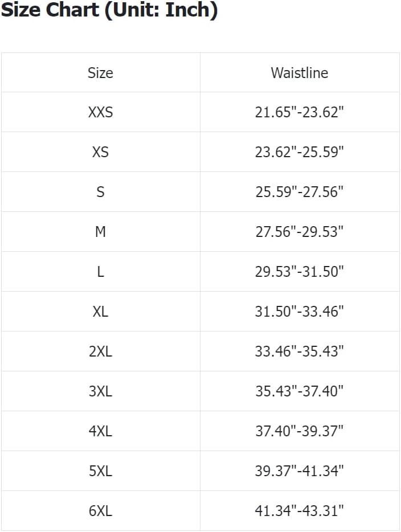
Task: Select waistline value 35.43"-37.40"
Action: click(300, 391)
